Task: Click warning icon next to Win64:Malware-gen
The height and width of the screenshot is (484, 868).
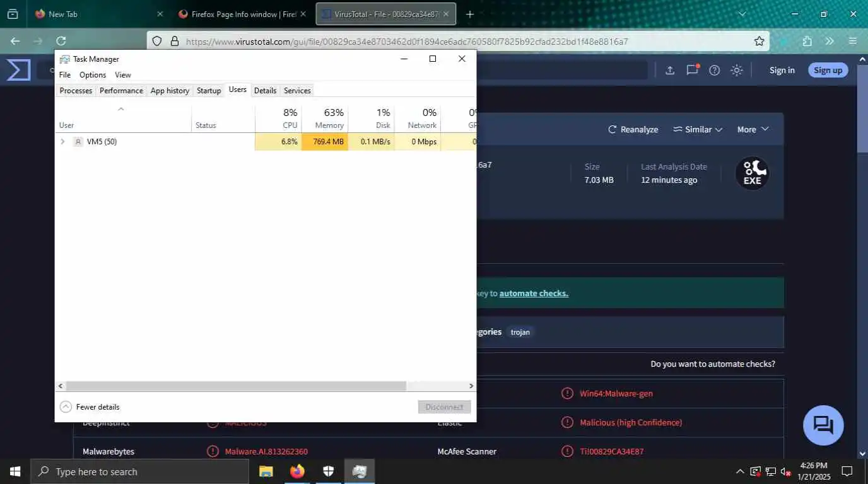Action: [x=567, y=393]
